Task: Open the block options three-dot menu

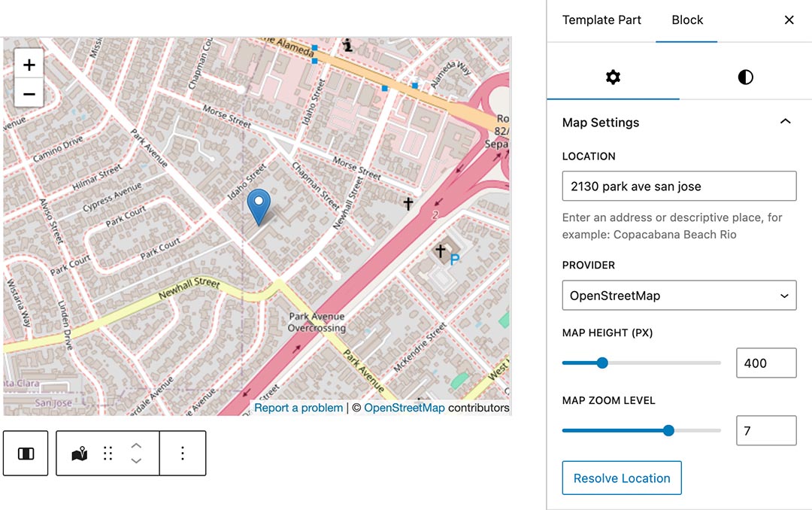Action: click(183, 453)
